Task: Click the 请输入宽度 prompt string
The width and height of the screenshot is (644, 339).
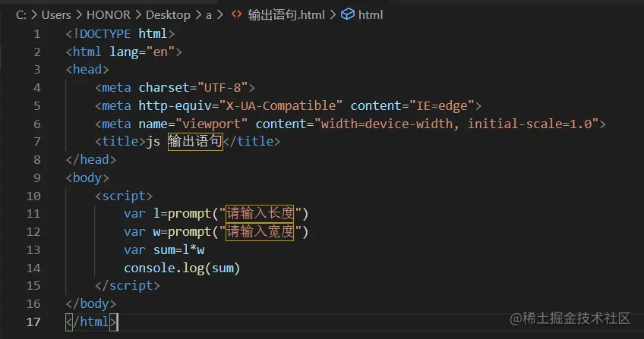Action: point(260,231)
